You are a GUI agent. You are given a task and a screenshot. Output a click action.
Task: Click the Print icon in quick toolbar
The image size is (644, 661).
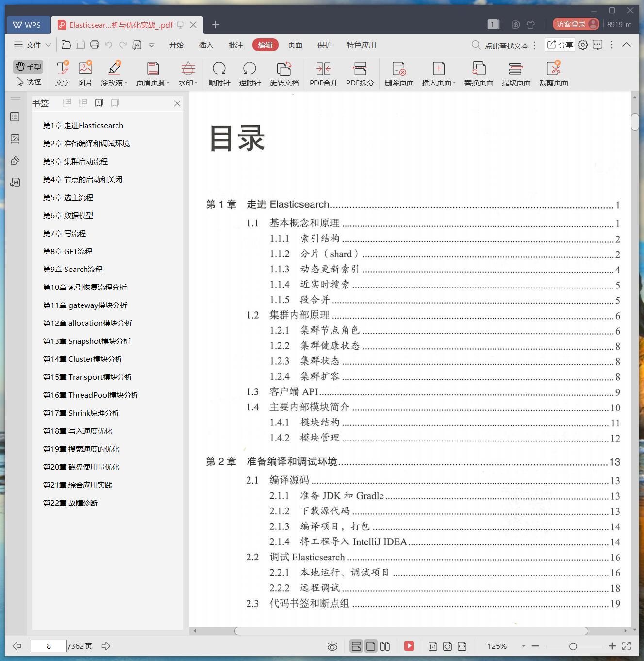tap(95, 45)
